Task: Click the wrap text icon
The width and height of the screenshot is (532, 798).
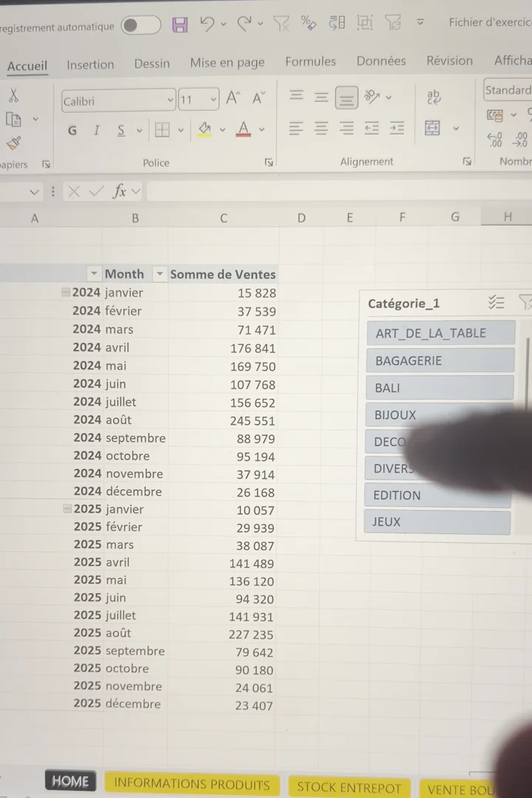Action: (x=433, y=97)
